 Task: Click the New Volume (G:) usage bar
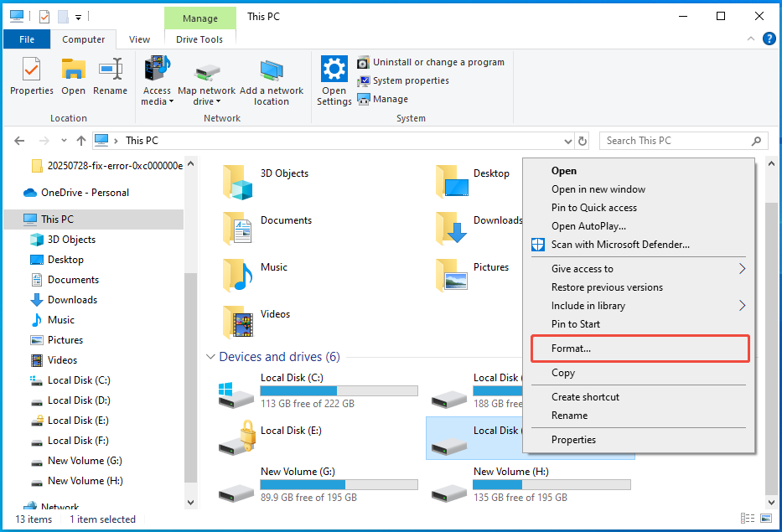[339, 485]
